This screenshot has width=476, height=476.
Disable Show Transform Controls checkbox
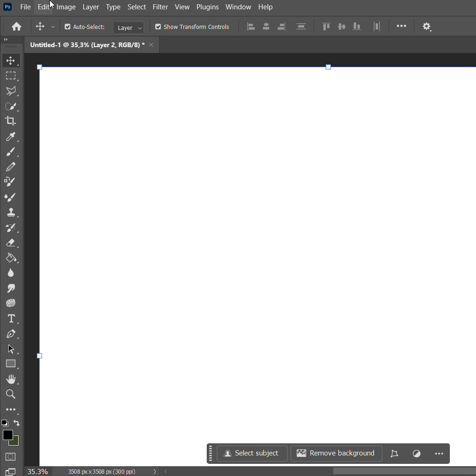point(158,27)
